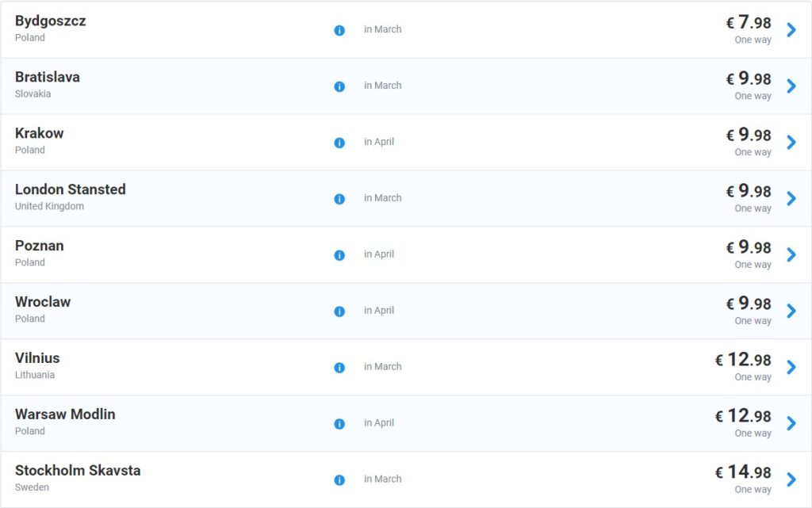Click the €12.98 price for Vilnius

click(743, 360)
